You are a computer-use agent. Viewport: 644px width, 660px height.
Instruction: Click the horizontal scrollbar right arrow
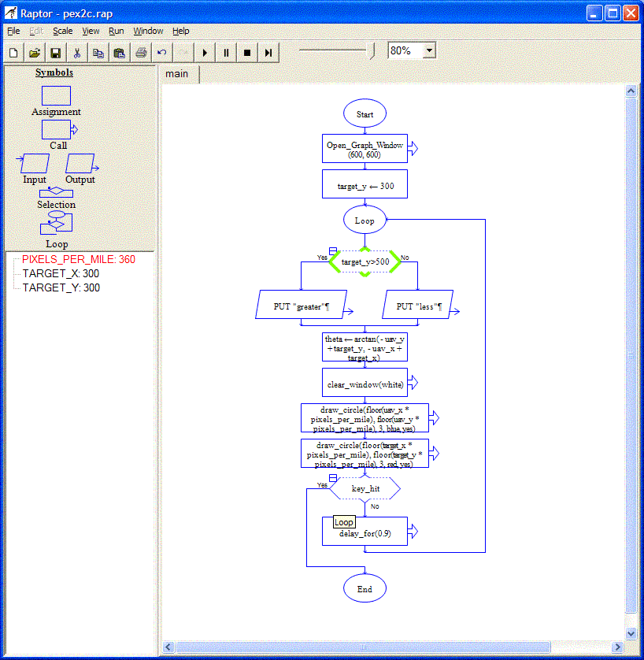click(617, 647)
